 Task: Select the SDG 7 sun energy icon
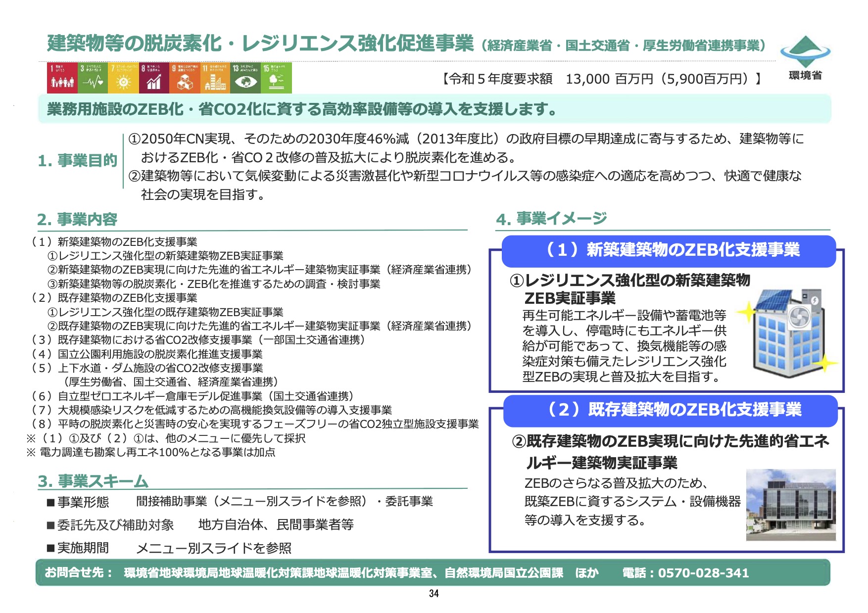[124, 78]
